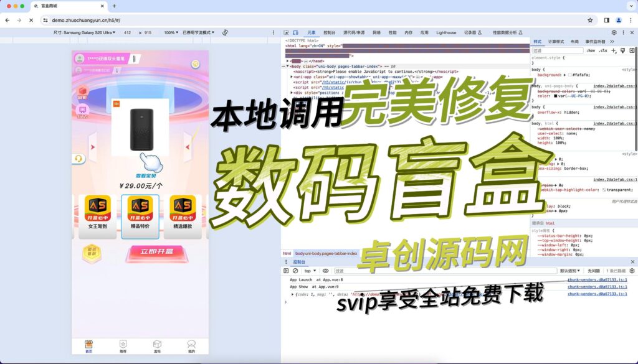Switch to 计算样式 computed tab

coord(556,42)
